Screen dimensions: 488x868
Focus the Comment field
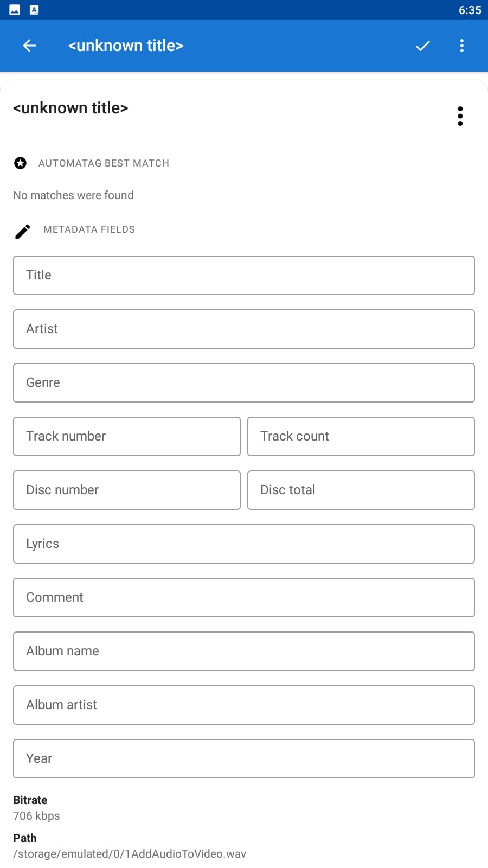244,598
